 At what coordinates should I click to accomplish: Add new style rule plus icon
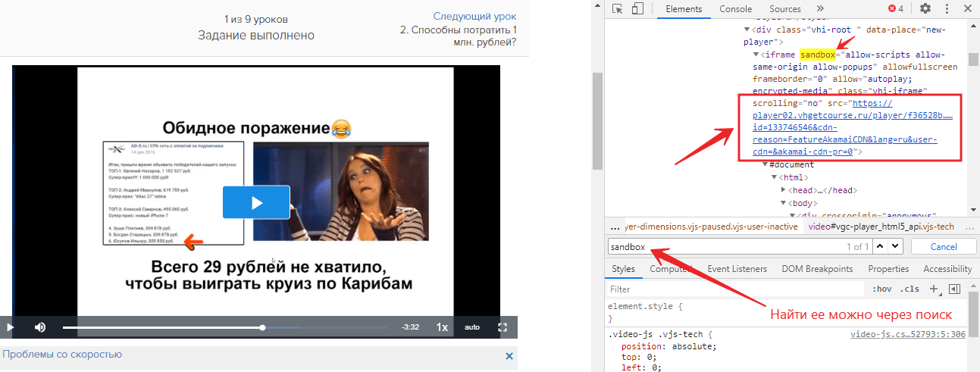click(x=935, y=289)
